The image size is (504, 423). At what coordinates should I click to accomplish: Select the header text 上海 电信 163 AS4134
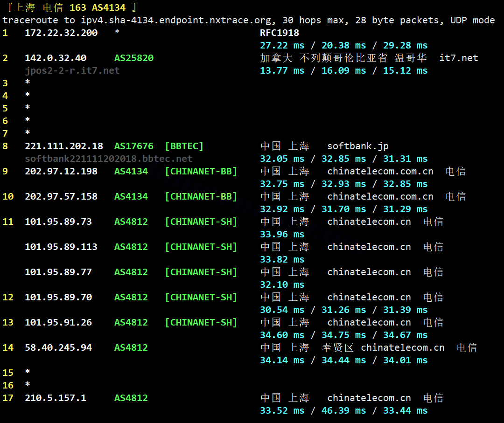point(70,7)
